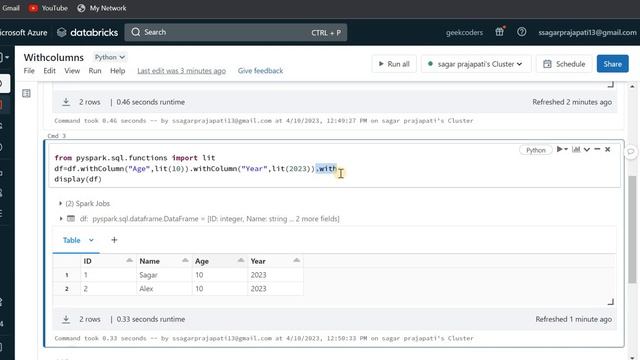
Task: Download the lower table results
Action: [x=66, y=319]
